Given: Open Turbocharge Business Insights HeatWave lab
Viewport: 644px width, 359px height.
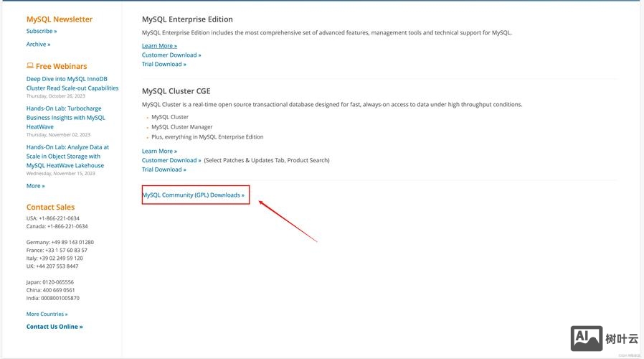Looking at the screenshot, I should click(x=66, y=118).
